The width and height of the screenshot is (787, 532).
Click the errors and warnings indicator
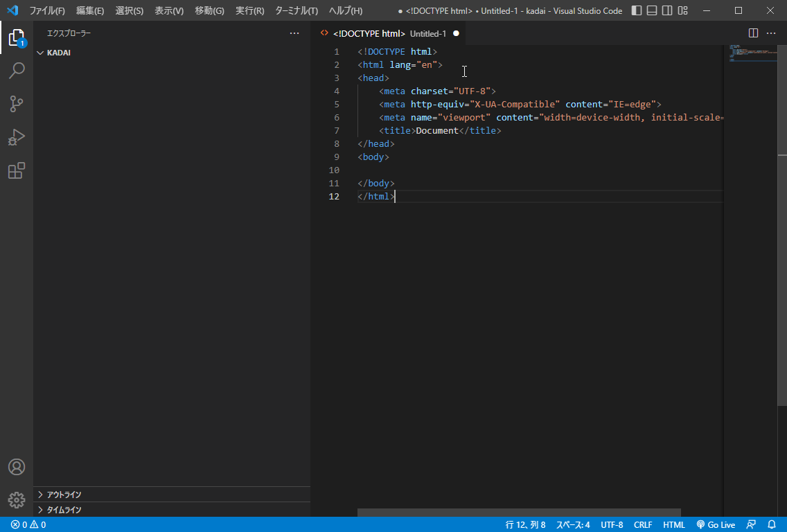[x=28, y=525]
